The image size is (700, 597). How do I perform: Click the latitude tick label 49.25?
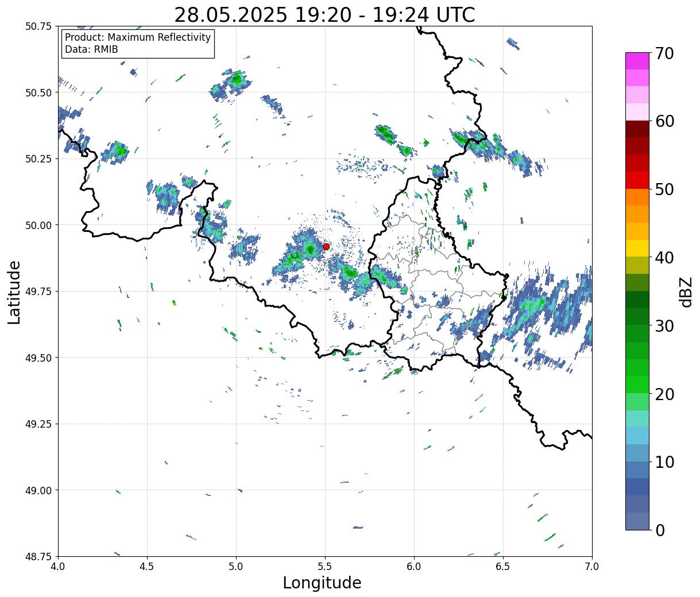(38, 424)
